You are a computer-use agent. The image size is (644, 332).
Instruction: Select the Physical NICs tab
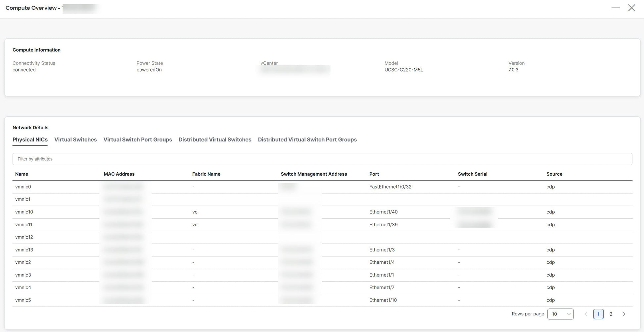coord(30,140)
